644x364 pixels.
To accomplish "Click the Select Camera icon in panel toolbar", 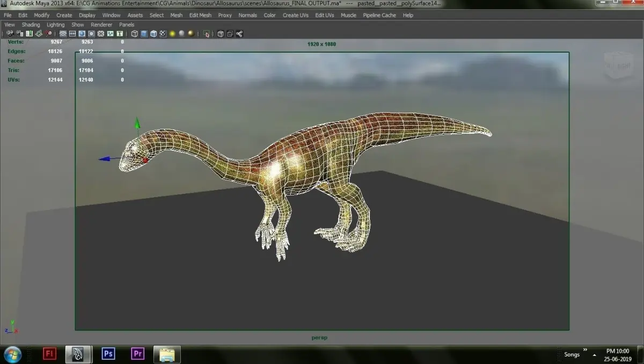I will tap(10, 34).
